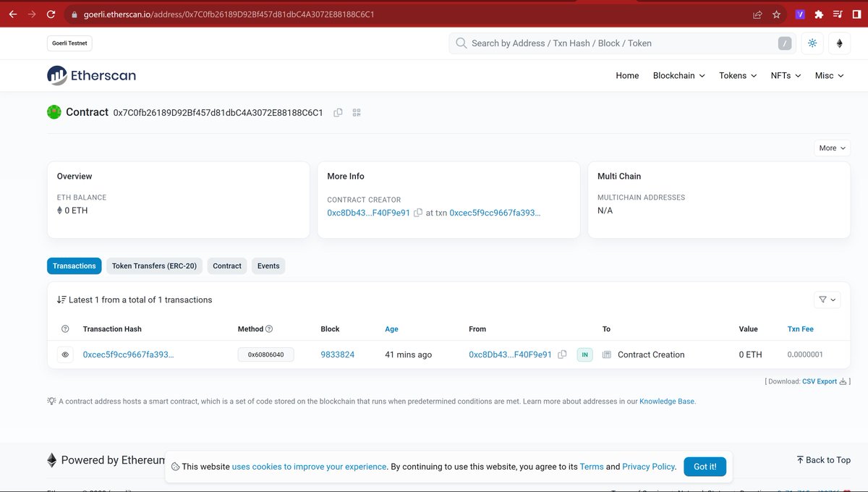
Task: Accept cookies with Got it! button
Action: pyautogui.click(x=705, y=467)
